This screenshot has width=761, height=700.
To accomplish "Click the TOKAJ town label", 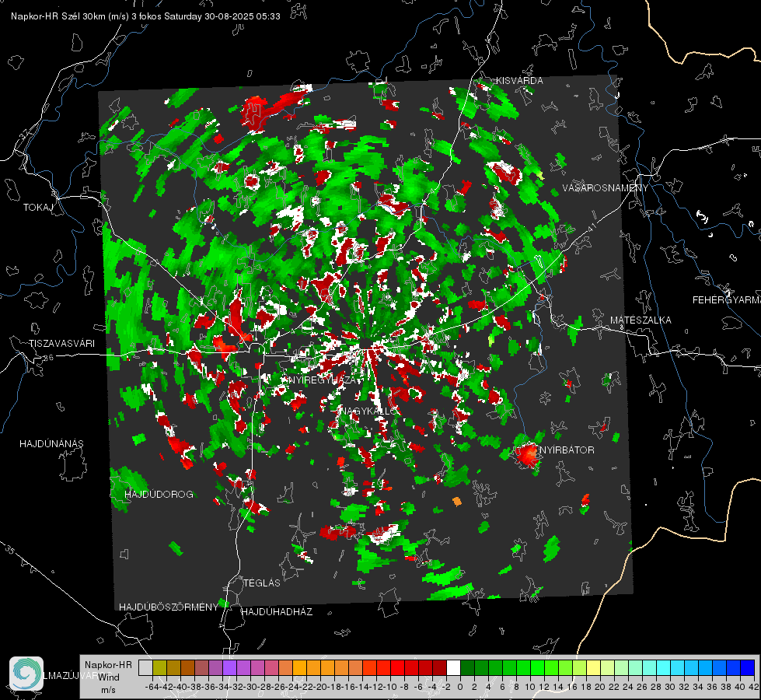I will click(38, 208).
